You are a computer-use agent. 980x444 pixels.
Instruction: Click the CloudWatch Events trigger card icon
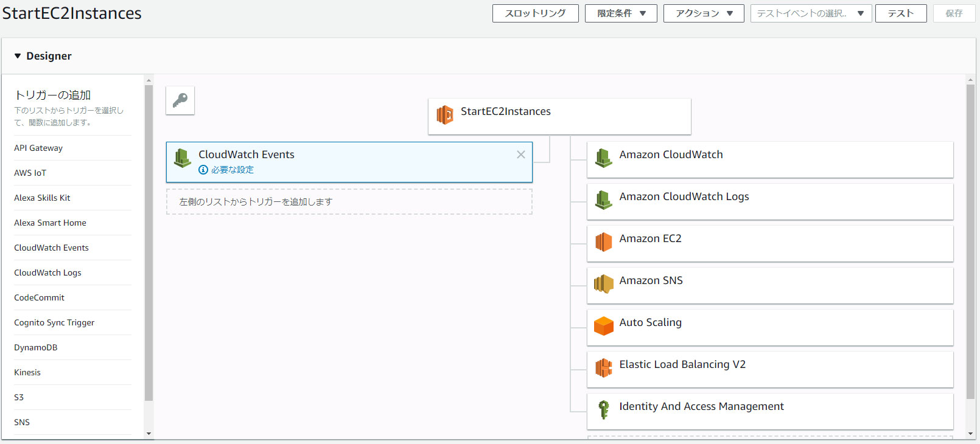(183, 158)
